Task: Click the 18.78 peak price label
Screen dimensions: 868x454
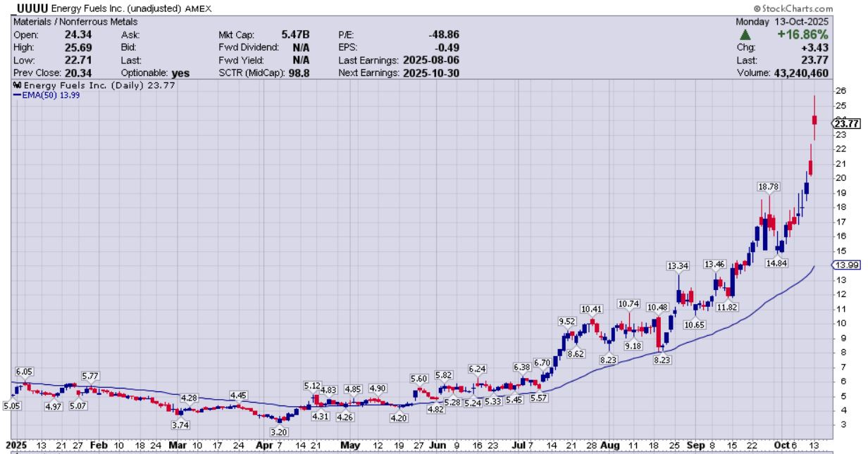Action: (769, 187)
